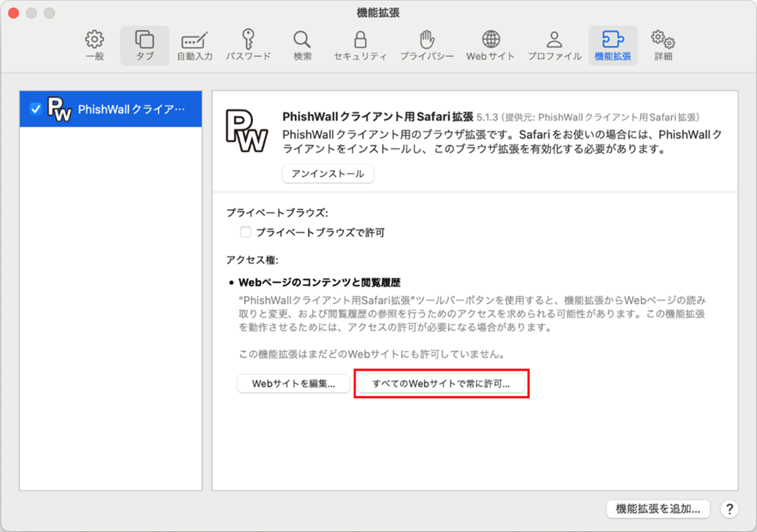The width and height of the screenshot is (757, 532).
Task: Select the PhishWallクライア… list row text
Action: click(131, 110)
